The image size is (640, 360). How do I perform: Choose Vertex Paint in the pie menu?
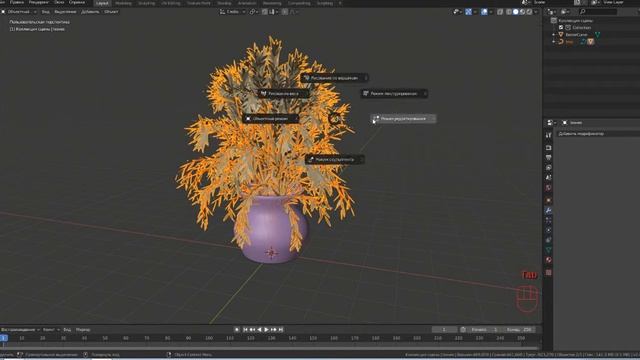click(335, 78)
